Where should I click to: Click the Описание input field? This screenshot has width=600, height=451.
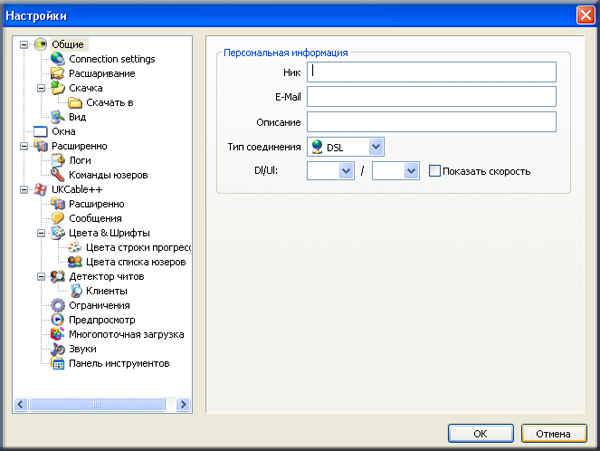click(x=432, y=122)
